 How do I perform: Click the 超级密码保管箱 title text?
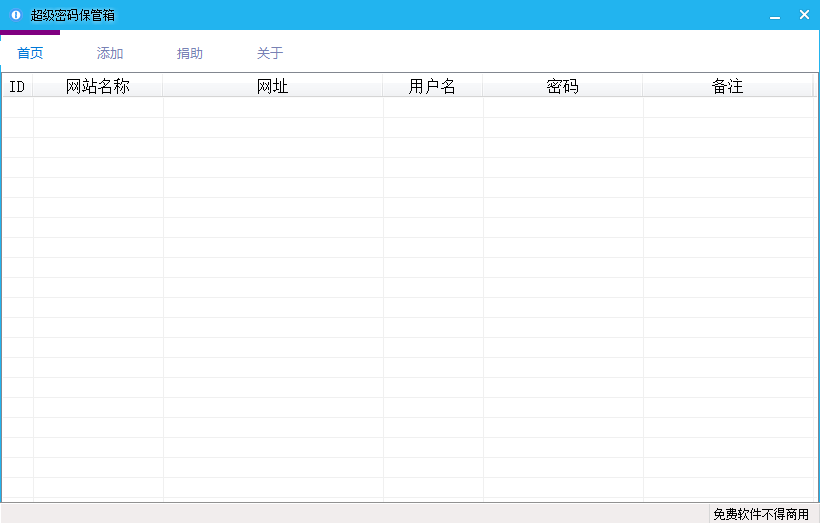[x=73, y=15]
